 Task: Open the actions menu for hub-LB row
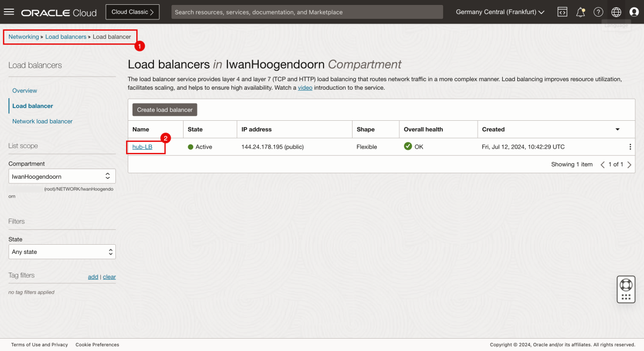pos(630,146)
